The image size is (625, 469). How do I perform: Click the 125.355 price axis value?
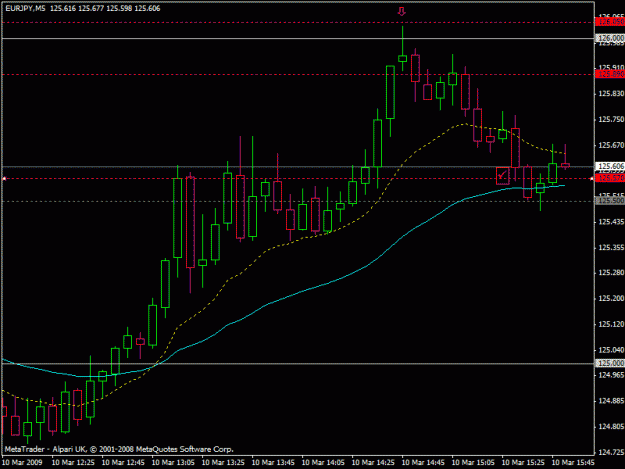point(611,247)
